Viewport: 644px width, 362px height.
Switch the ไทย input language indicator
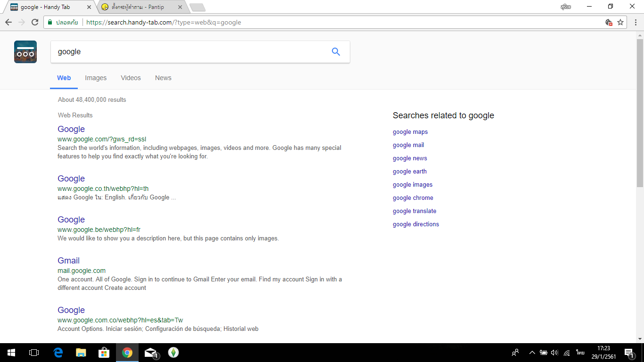click(580, 353)
